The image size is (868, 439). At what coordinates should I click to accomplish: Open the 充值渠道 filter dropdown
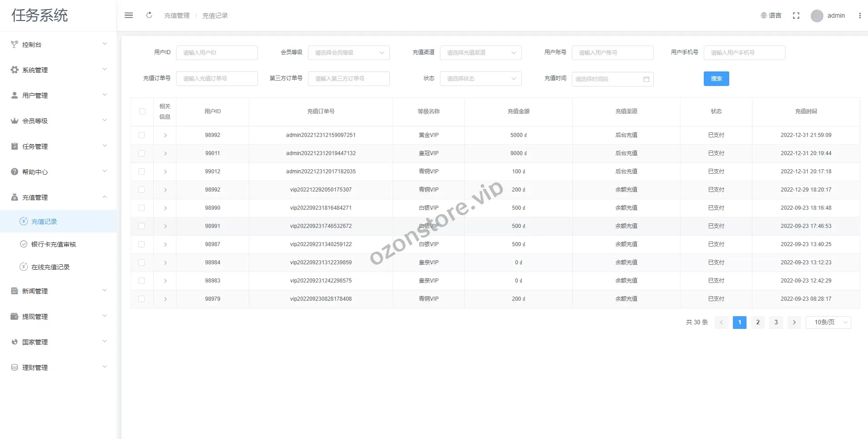pyautogui.click(x=480, y=53)
